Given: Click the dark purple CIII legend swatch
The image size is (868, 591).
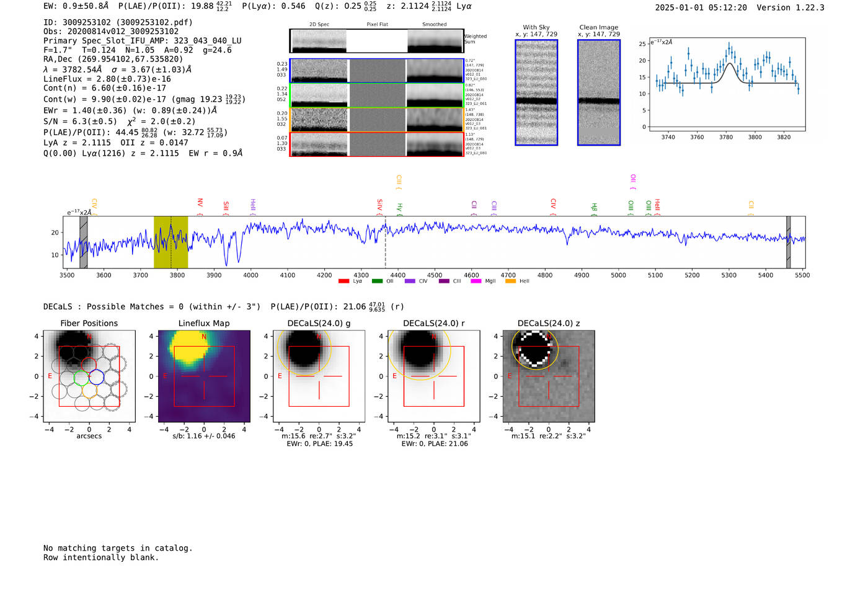Looking at the screenshot, I should (x=443, y=281).
